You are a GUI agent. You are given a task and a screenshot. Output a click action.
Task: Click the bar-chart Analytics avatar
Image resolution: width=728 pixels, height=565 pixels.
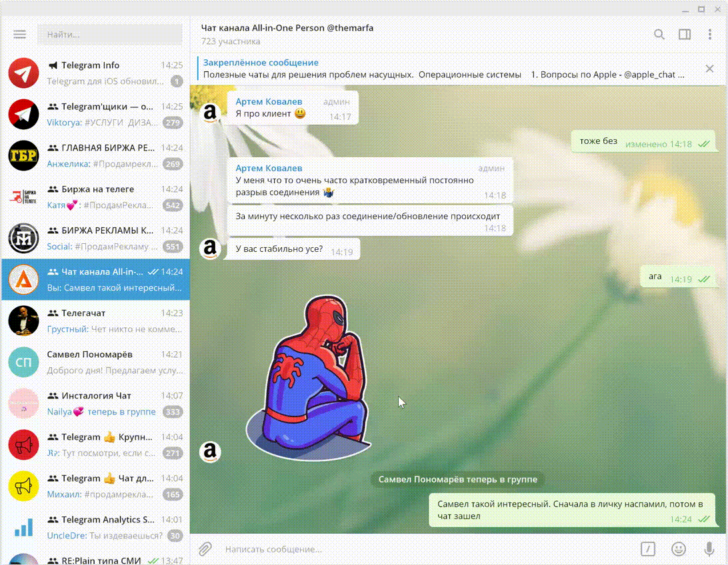24,527
